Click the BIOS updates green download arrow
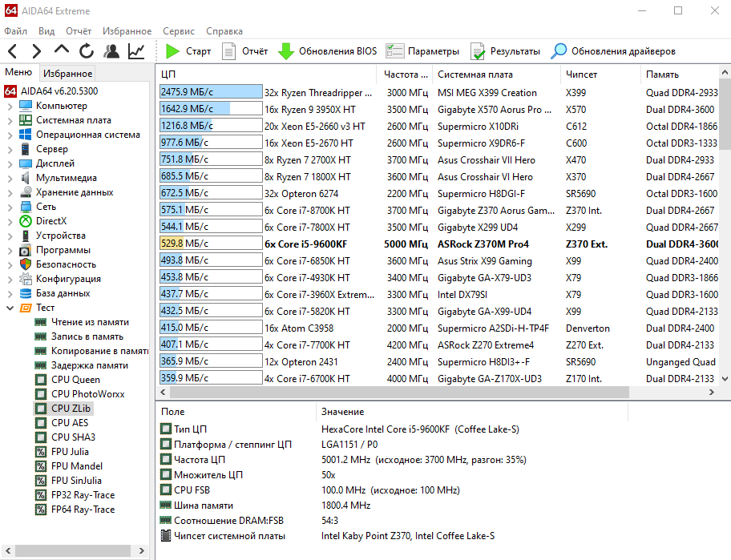Image resolution: width=731 pixels, height=560 pixels. pyautogui.click(x=286, y=51)
